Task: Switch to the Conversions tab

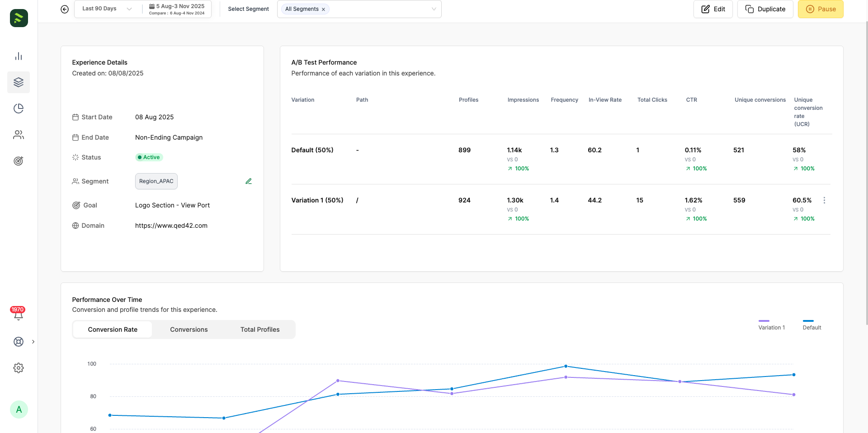Action: point(189,329)
